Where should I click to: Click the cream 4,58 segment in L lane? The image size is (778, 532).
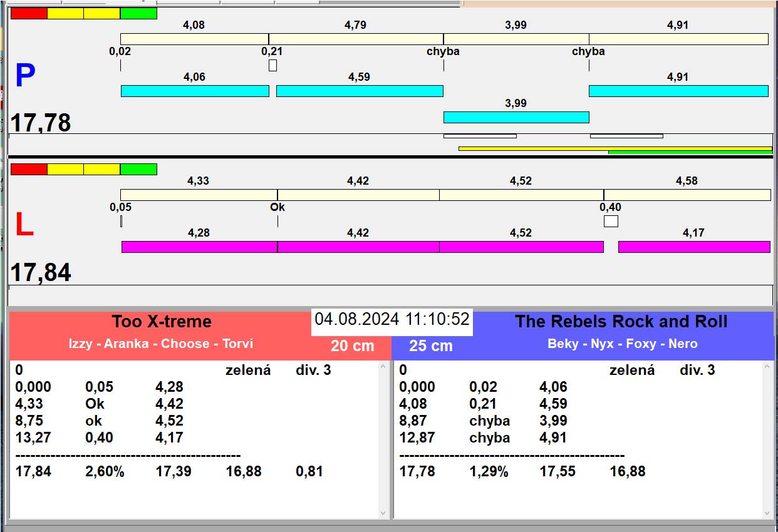point(687,195)
